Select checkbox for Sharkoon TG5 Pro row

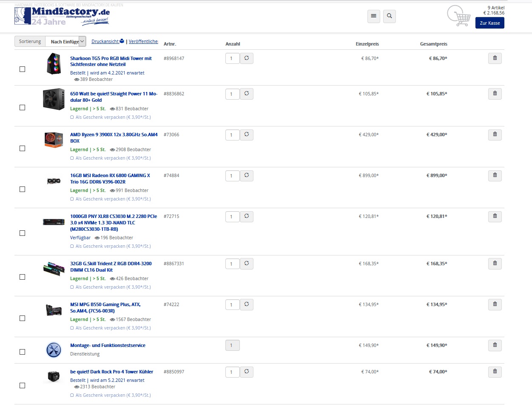(x=23, y=69)
